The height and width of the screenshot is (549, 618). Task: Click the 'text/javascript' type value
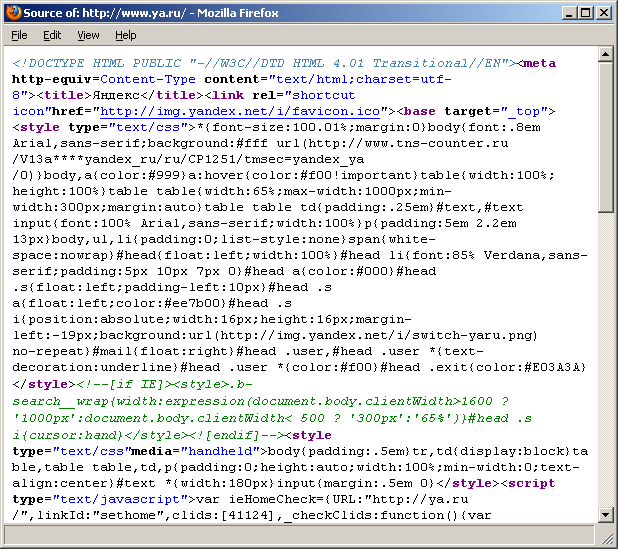point(120,499)
